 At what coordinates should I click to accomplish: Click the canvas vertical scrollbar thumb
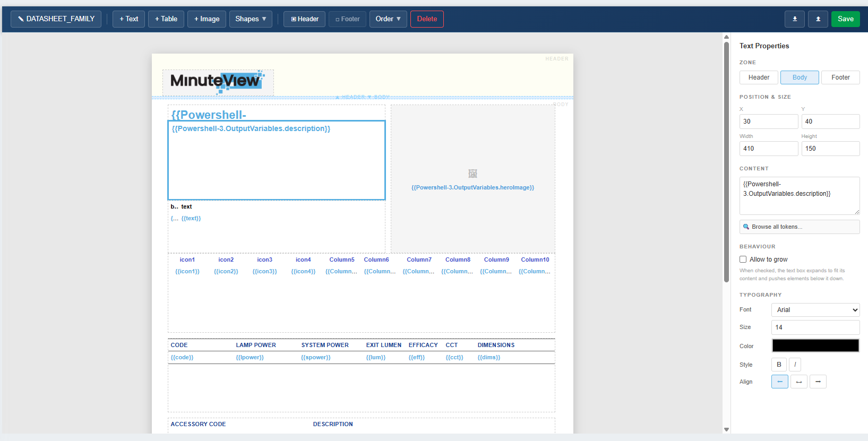(x=726, y=162)
